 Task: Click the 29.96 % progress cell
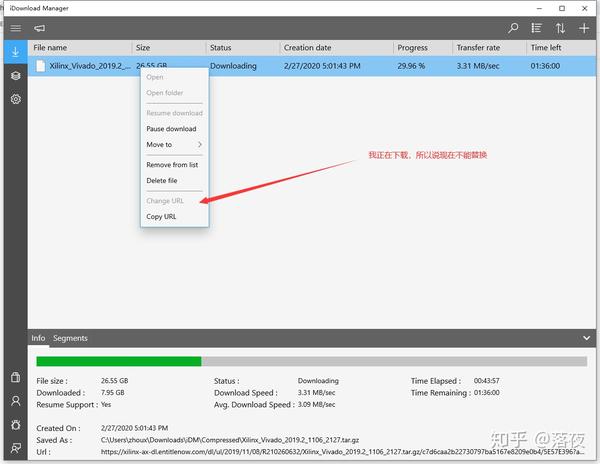click(x=411, y=66)
